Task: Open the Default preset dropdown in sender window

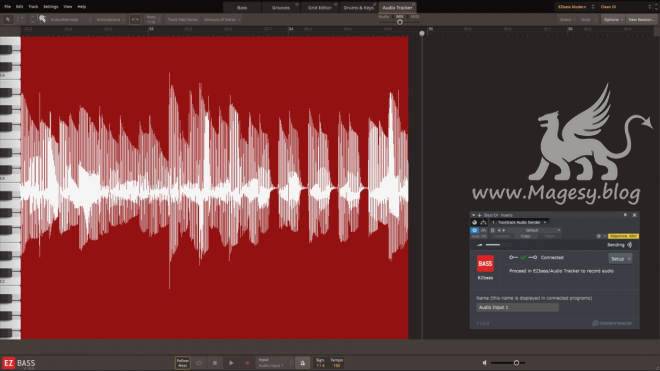Action: (536, 230)
